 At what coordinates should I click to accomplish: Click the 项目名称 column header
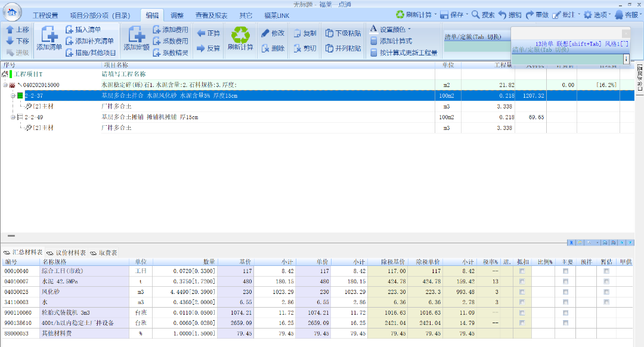268,65
